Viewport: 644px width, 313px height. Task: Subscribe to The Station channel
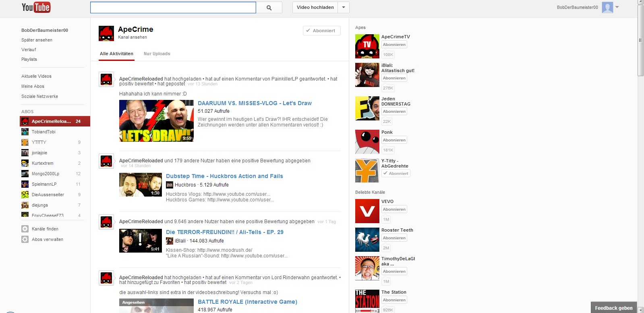(x=394, y=300)
